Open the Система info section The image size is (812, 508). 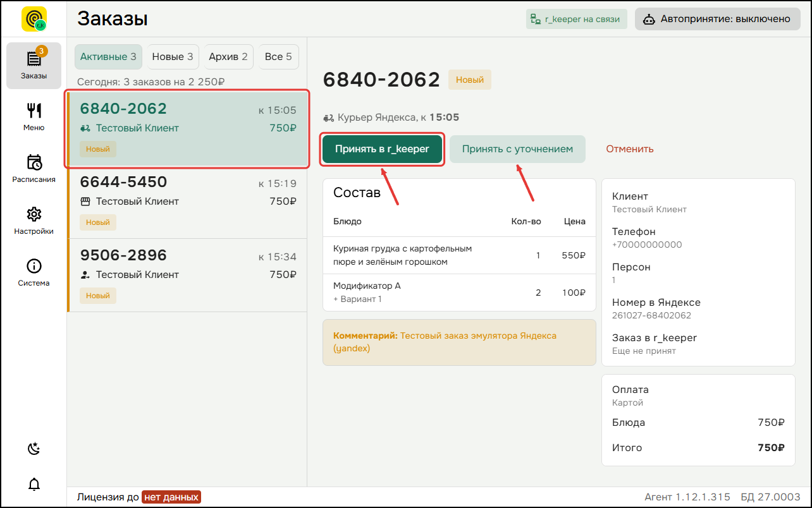point(34,272)
